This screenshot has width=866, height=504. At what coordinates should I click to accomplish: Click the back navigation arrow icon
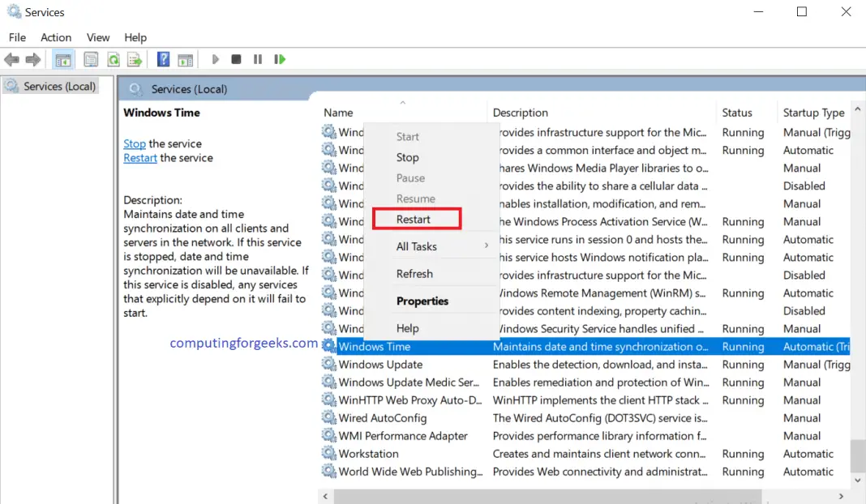[x=11, y=59]
